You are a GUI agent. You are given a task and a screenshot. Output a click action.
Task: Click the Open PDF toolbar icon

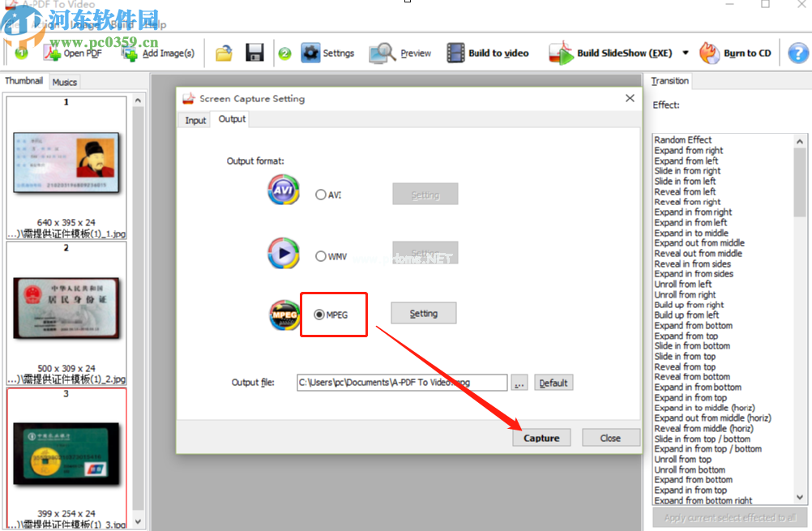(x=53, y=54)
